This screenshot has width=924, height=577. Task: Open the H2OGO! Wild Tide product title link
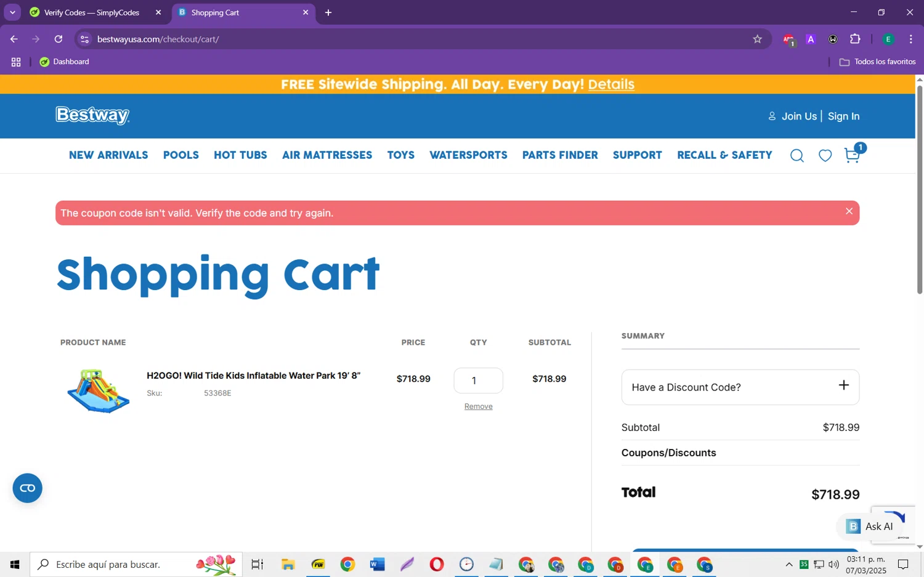pyautogui.click(x=253, y=376)
